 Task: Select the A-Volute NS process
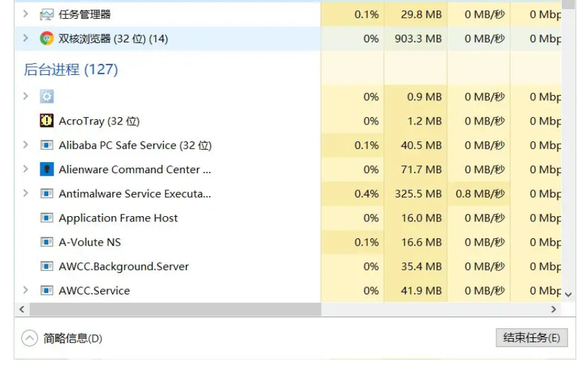tap(90, 242)
